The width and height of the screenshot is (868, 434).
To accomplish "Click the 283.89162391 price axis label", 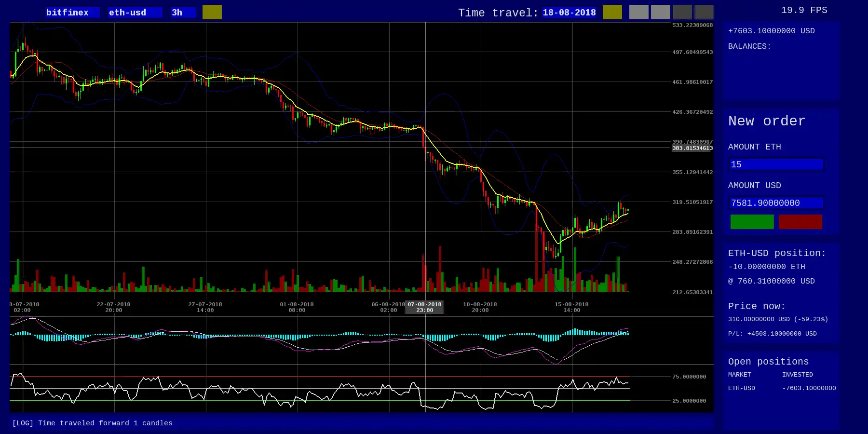I will point(692,232).
